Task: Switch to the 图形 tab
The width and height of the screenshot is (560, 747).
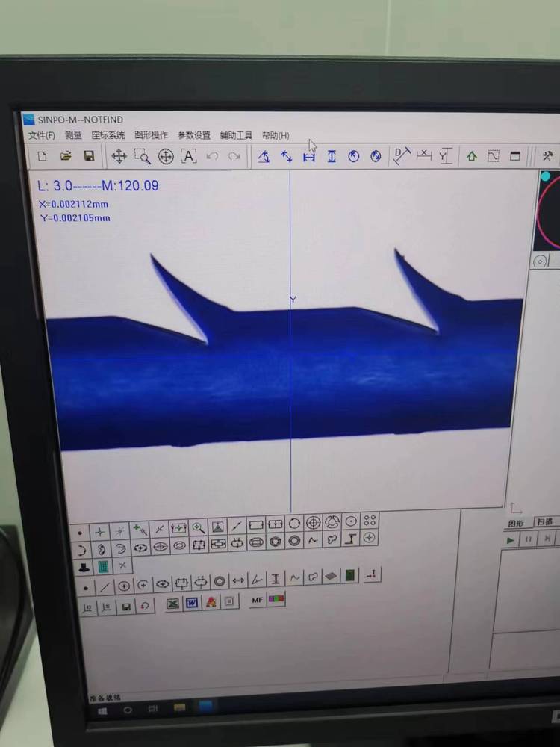Action: 516,523
